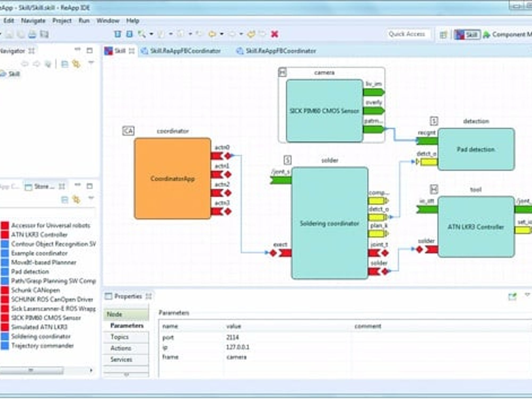532x399 pixels.
Task: Click the Soldering coordinator node in diagram
Action: pyautogui.click(x=330, y=223)
